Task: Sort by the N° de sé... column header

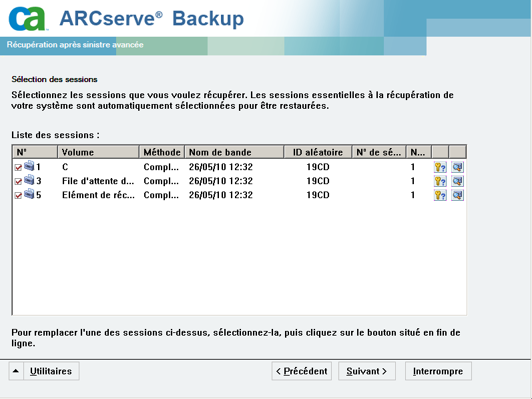Action: [379, 152]
